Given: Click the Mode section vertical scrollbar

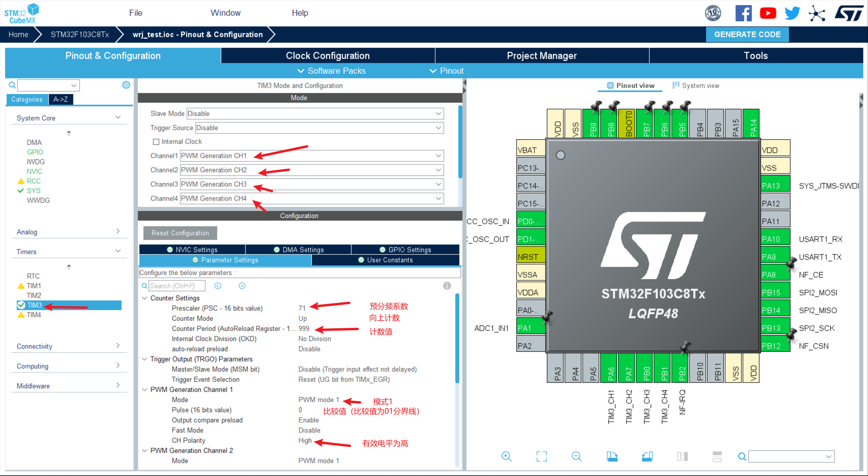Looking at the screenshot, I should click(460, 142).
